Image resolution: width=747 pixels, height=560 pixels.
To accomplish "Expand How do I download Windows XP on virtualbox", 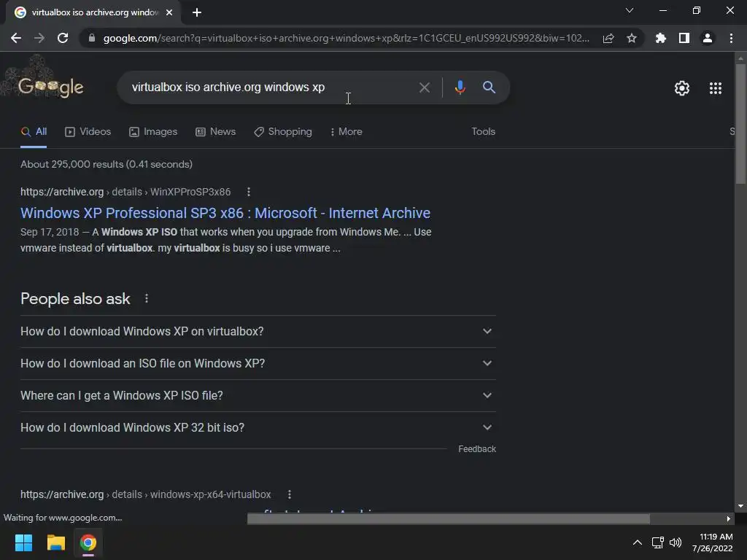I will (258, 332).
